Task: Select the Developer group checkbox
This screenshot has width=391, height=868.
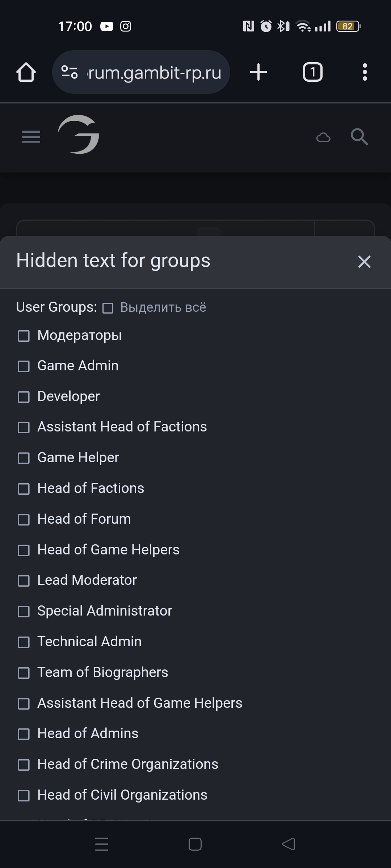Action: pos(24,397)
